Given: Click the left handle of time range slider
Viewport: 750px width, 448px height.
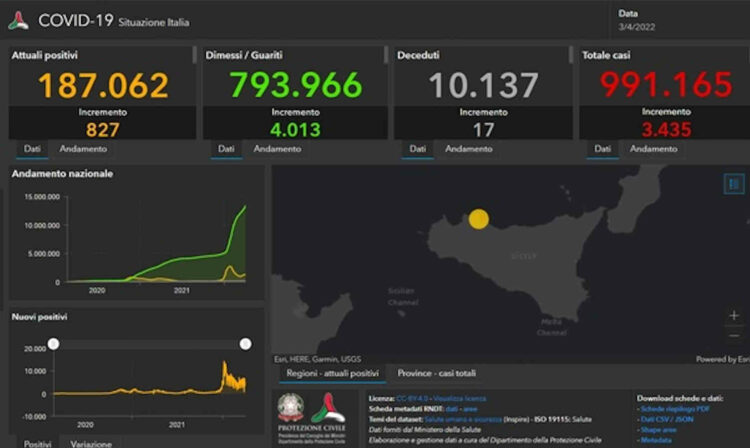Looking at the screenshot, I should click(x=54, y=344).
